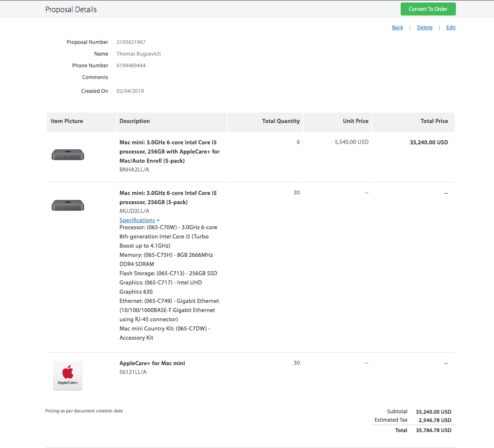
Task: Click the Estimated Tax label
Action: pyautogui.click(x=391, y=420)
